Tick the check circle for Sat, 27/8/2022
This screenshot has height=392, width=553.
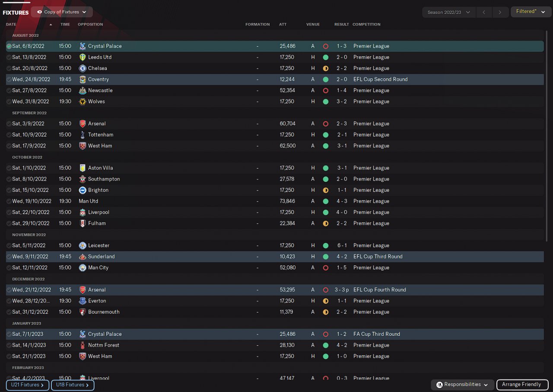[x=9, y=90]
